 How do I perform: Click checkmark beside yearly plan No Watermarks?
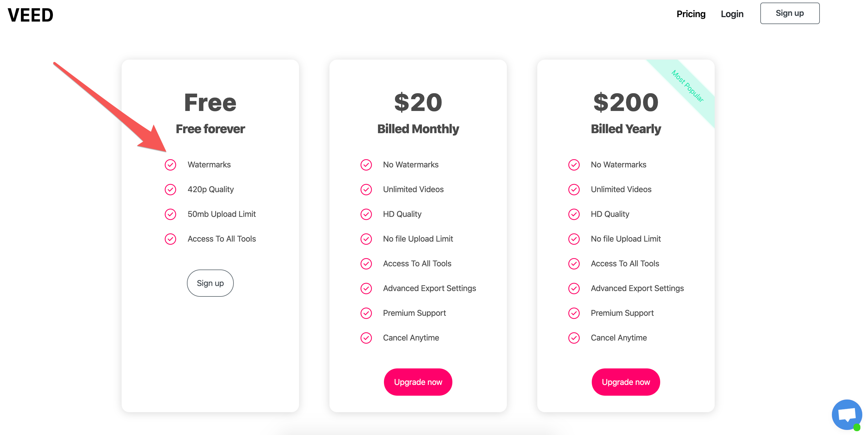pyautogui.click(x=574, y=165)
